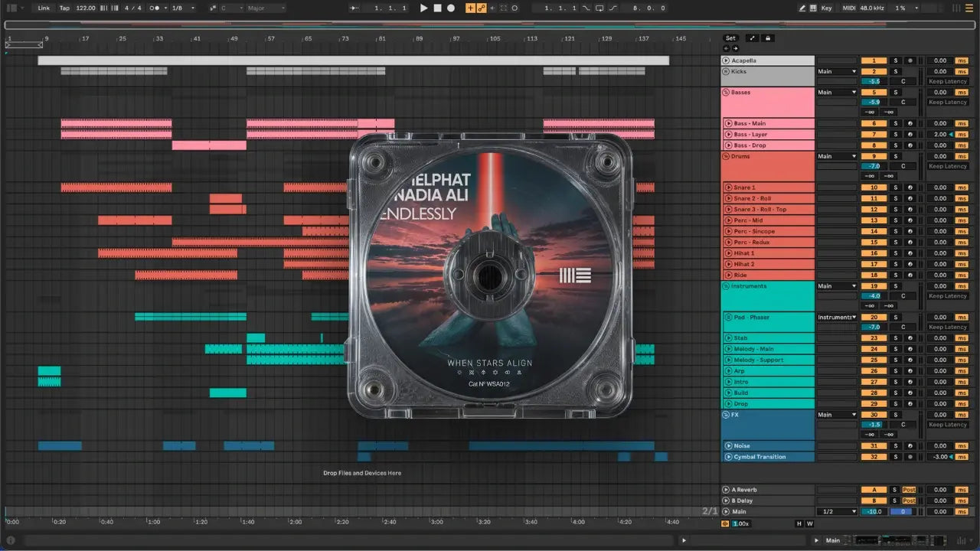Viewport: 980px width, 551px height.
Task: Click the tempo field showing 122.00
Action: click(x=86, y=8)
